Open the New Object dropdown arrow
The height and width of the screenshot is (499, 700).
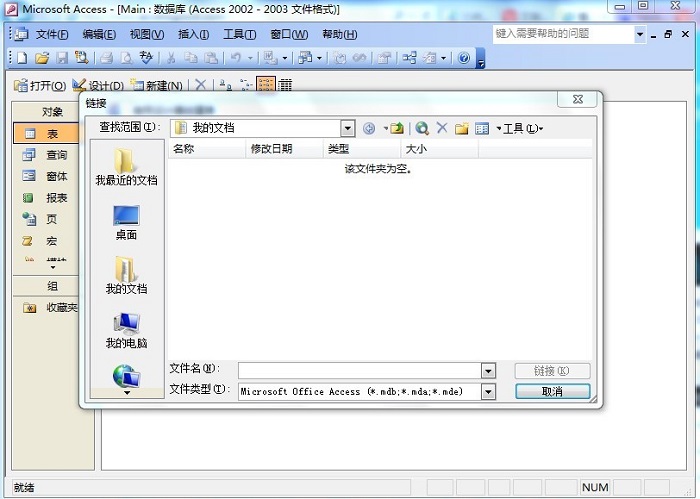tap(443, 58)
